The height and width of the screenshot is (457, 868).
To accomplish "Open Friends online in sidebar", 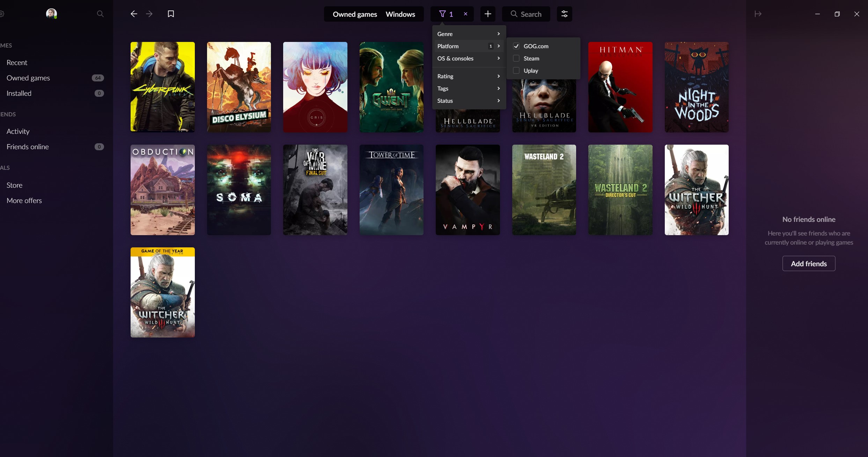I will [28, 147].
